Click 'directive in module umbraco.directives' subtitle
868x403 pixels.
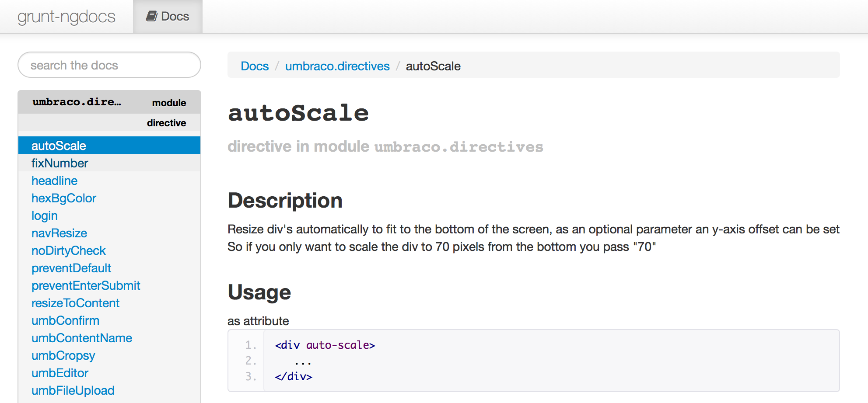click(x=385, y=146)
